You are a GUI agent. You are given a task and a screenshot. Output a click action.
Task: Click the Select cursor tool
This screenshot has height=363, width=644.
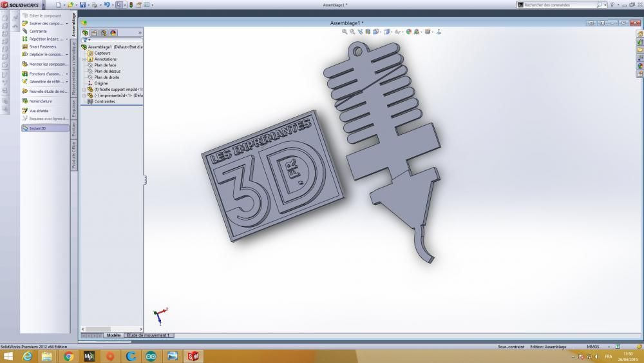click(x=119, y=5)
